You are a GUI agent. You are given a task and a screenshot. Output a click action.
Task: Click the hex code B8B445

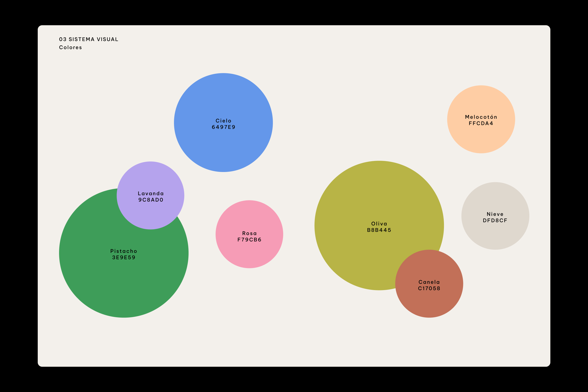[379, 230]
